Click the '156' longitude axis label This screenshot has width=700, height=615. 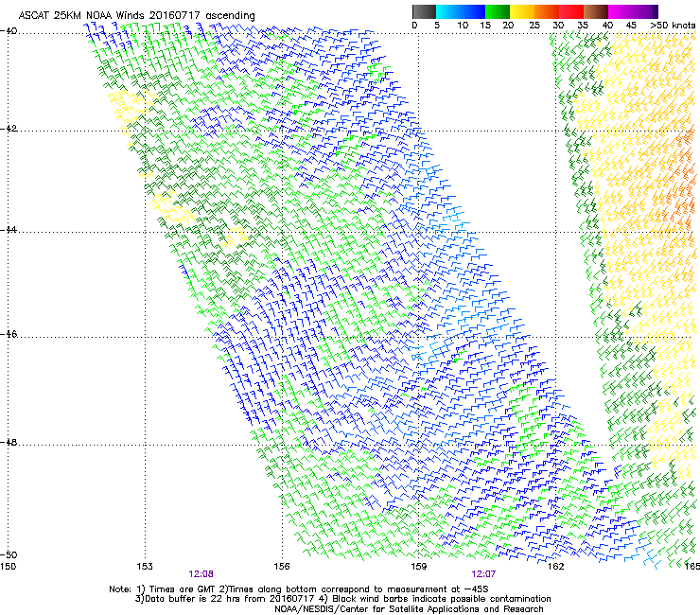[x=282, y=567]
